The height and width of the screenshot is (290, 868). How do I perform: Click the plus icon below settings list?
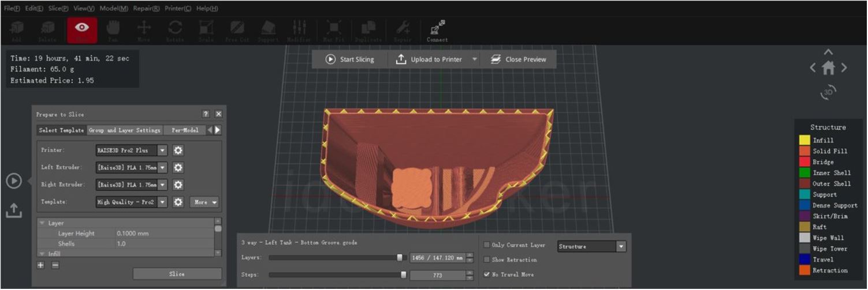[x=40, y=265]
